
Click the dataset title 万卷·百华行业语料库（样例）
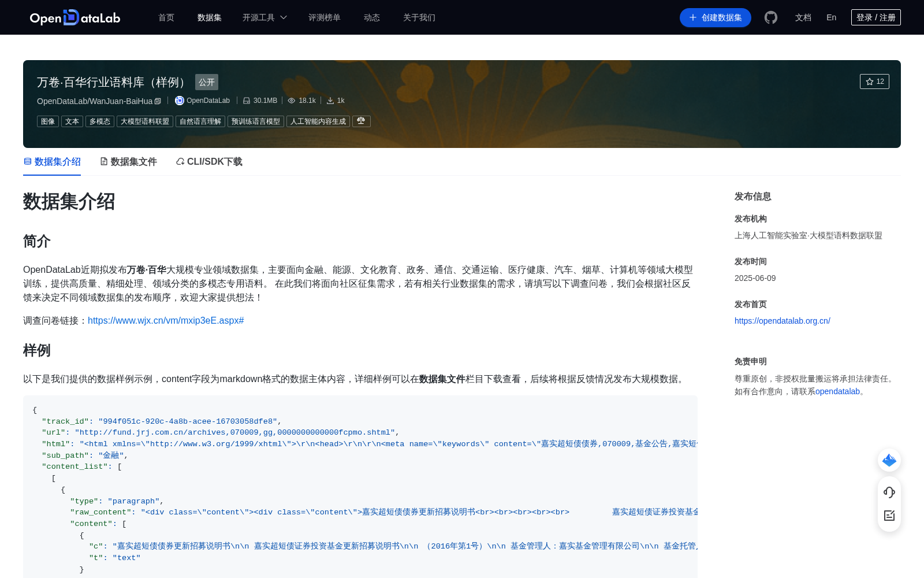pyautogui.click(x=113, y=82)
